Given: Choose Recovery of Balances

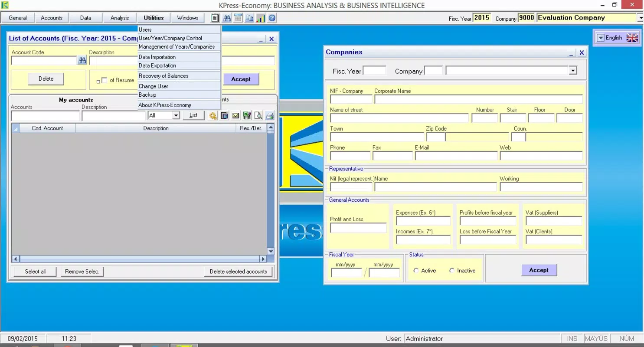Looking at the screenshot, I should [x=179, y=76].
